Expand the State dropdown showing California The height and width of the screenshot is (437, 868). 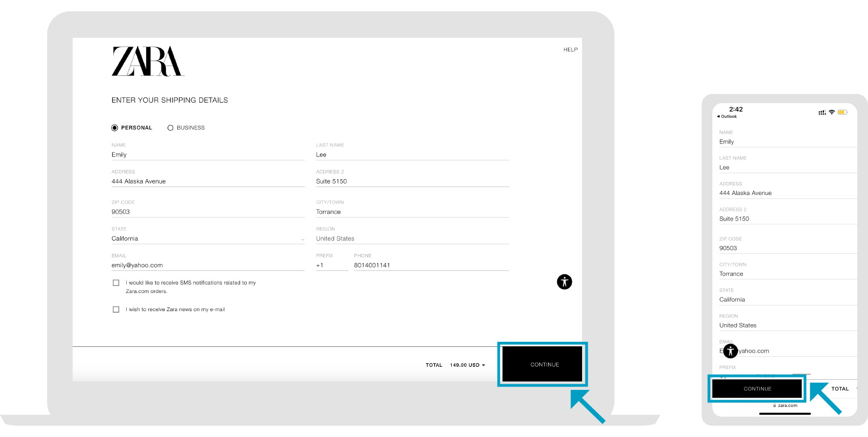tap(208, 239)
